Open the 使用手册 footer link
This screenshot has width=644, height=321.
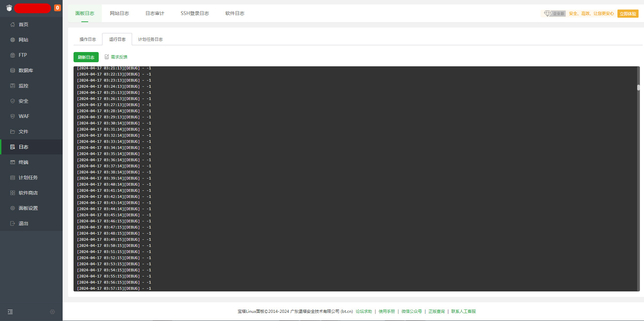[387, 311]
